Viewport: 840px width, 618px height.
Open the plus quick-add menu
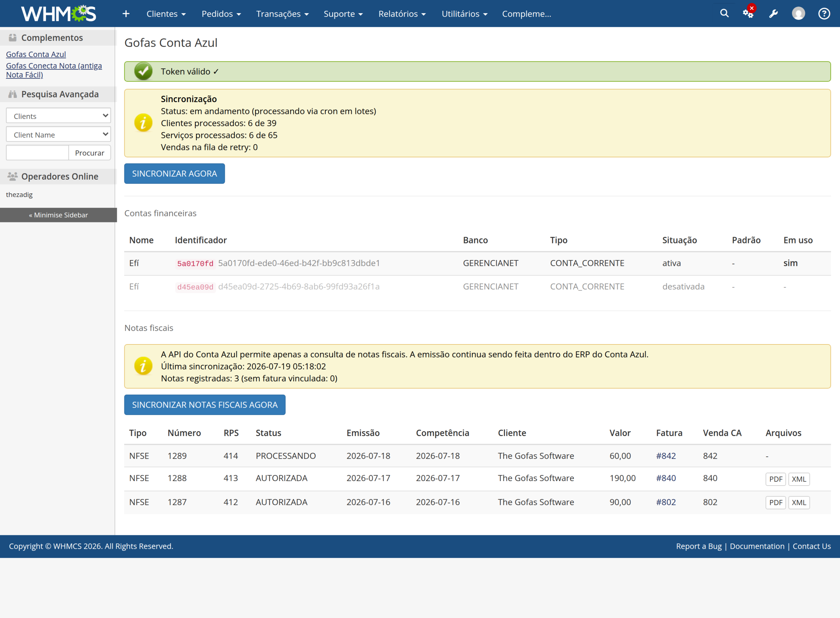coord(126,14)
